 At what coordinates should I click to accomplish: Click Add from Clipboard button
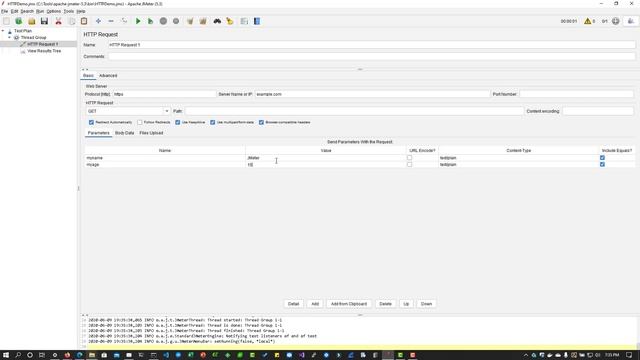349,304
